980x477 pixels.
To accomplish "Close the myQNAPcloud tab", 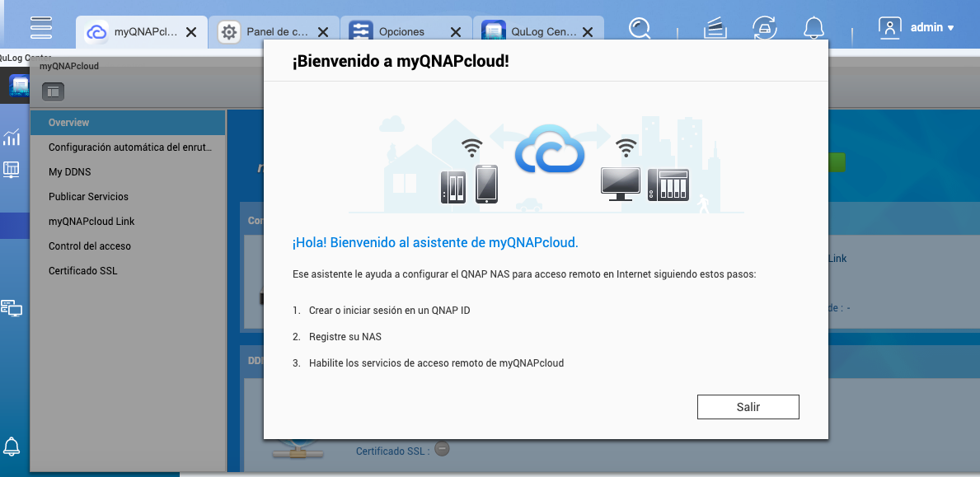I will pos(191,32).
